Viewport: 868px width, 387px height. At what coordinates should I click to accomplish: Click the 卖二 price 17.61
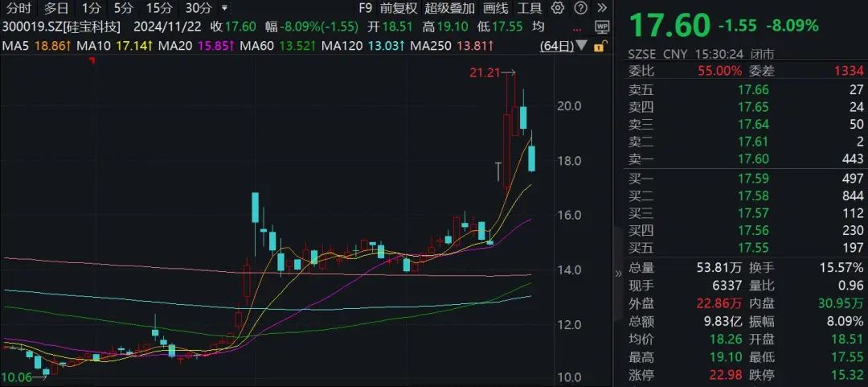(755, 142)
